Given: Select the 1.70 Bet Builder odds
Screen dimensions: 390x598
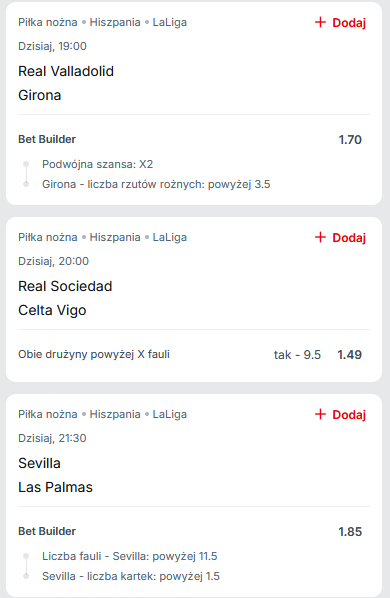Looking at the screenshot, I should 350,140.
